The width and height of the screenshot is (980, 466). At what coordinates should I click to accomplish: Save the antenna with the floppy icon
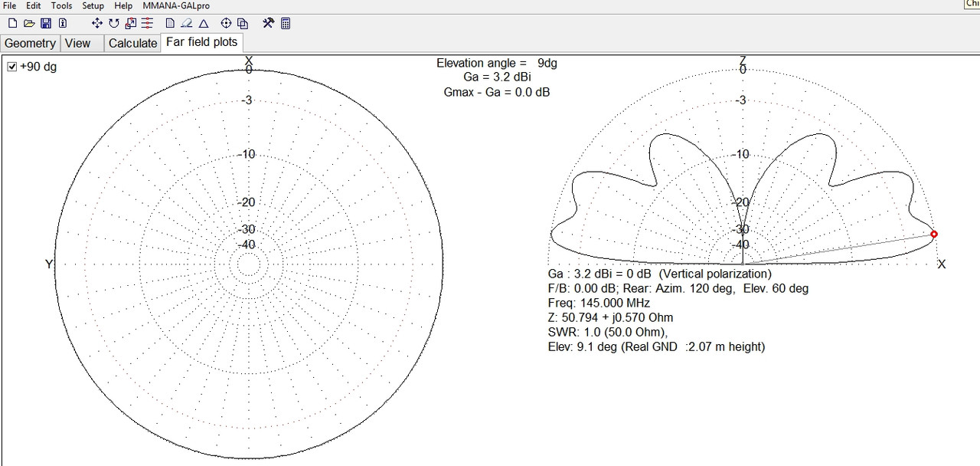[x=46, y=24]
